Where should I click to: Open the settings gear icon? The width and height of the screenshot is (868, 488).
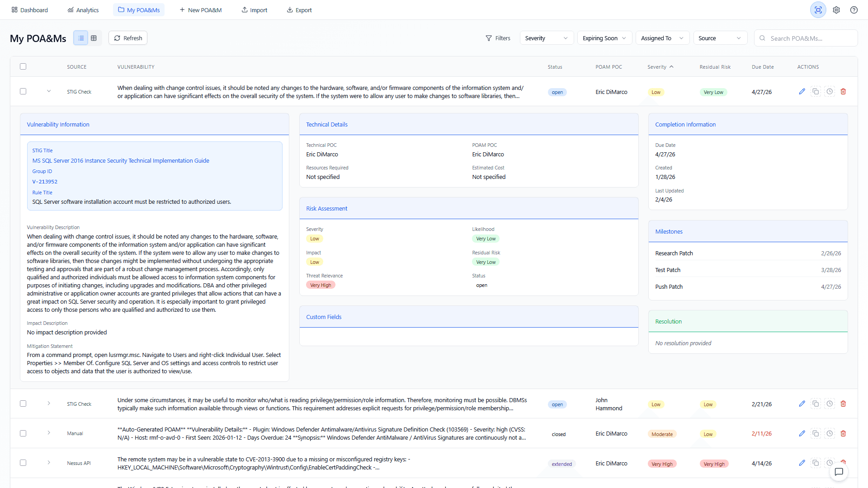(836, 10)
